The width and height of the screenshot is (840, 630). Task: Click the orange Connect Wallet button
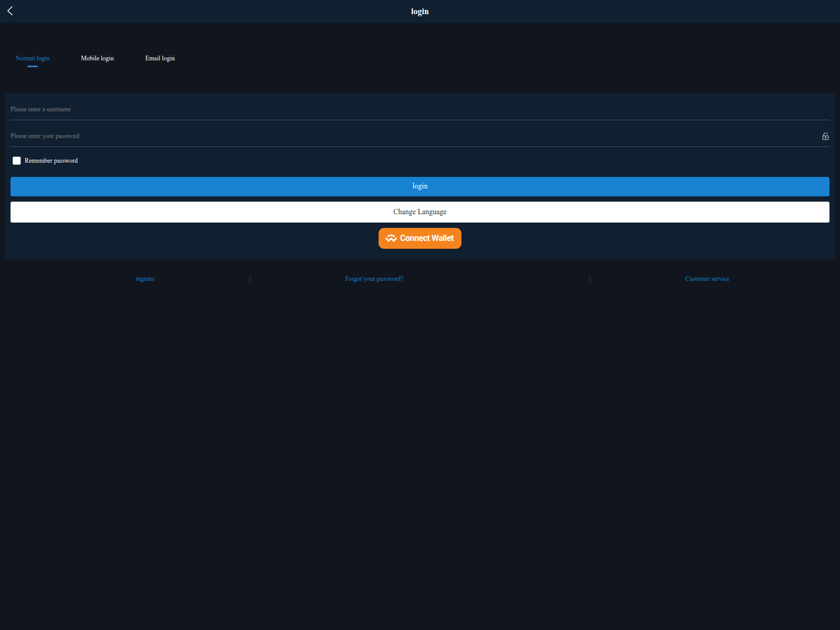tap(420, 238)
